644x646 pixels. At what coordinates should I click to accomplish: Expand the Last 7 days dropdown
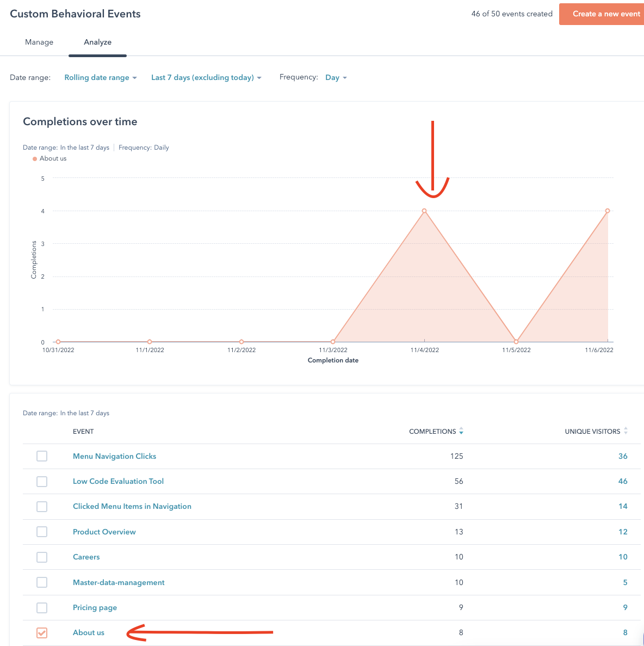click(206, 77)
